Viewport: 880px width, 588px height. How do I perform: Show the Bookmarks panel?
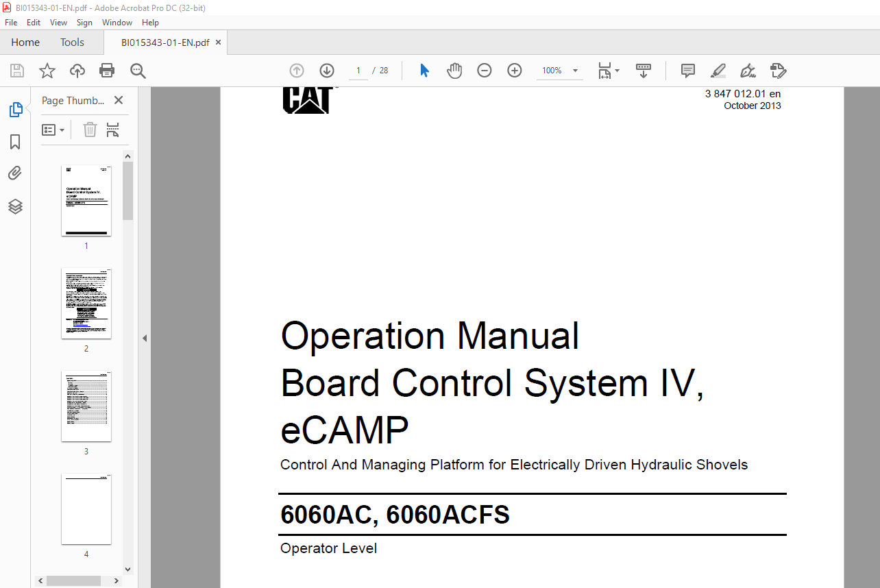(15, 142)
